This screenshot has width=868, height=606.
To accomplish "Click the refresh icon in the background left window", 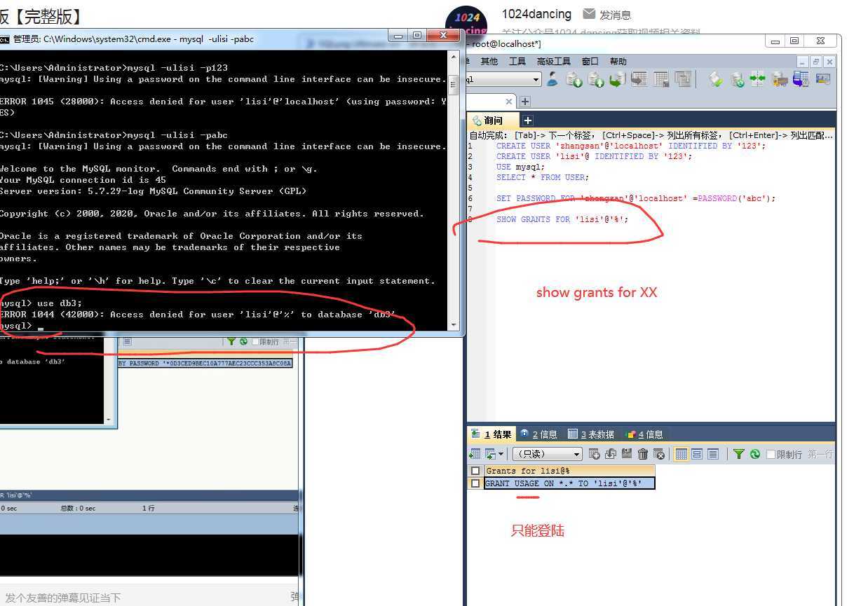I will [243, 341].
